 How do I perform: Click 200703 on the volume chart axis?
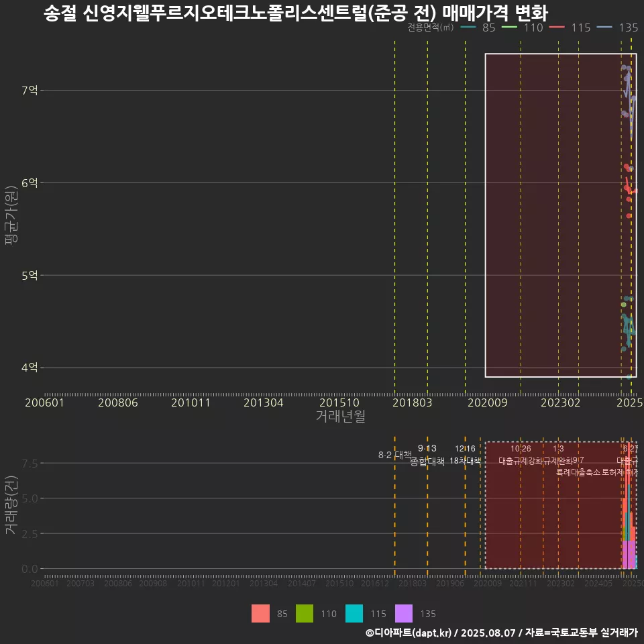click(80, 583)
